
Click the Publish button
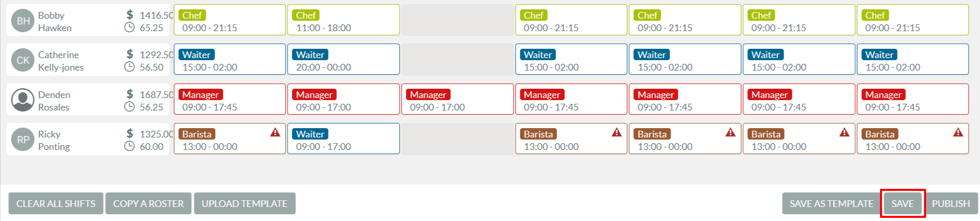click(x=950, y=203)
